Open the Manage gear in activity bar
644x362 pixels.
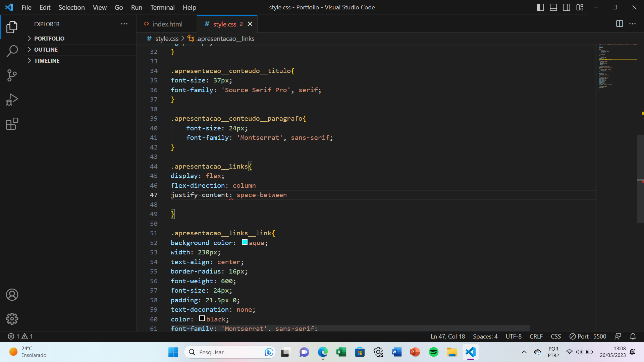(12, 319)
